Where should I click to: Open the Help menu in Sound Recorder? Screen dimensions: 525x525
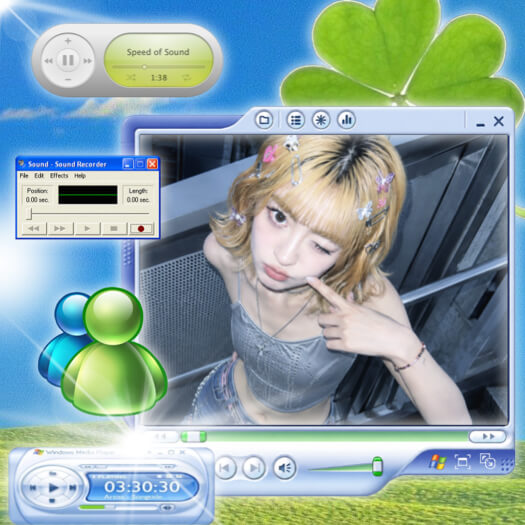click(x=80, y=175)
